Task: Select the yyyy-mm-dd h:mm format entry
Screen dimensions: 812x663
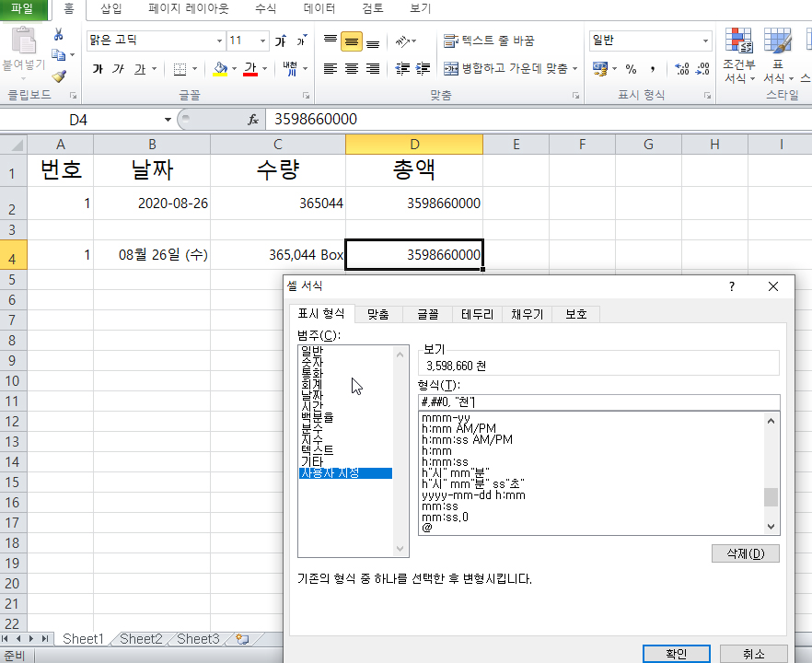Action: click(473, 495)
